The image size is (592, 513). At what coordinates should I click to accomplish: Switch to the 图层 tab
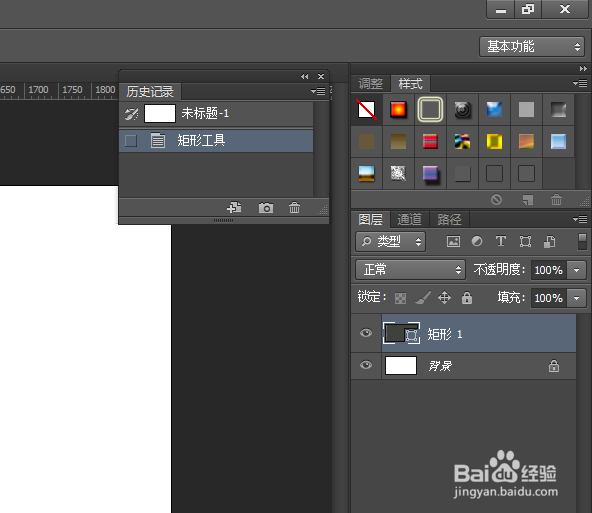point(370,219)
